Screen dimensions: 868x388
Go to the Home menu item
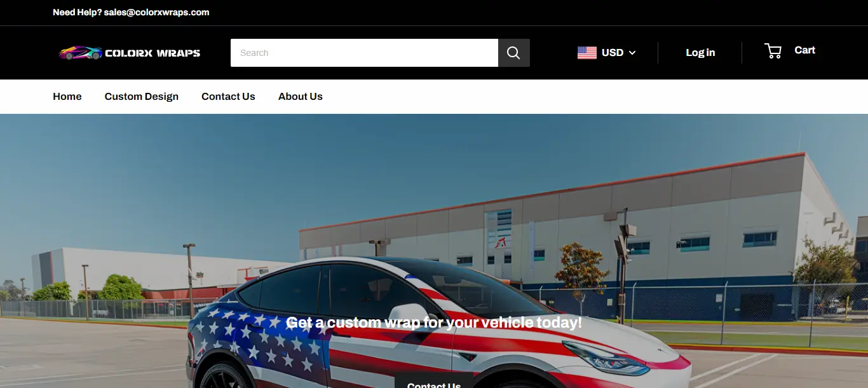[67, 97]
